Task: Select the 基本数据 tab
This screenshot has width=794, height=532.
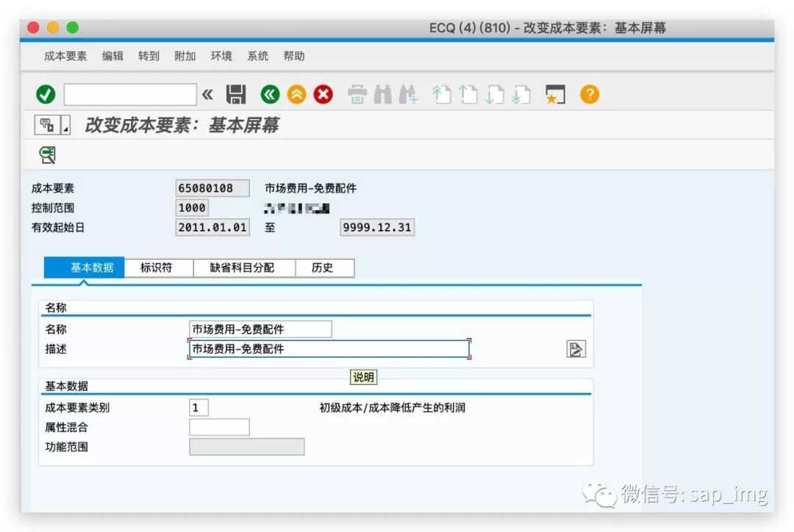Action: (84, 267)
